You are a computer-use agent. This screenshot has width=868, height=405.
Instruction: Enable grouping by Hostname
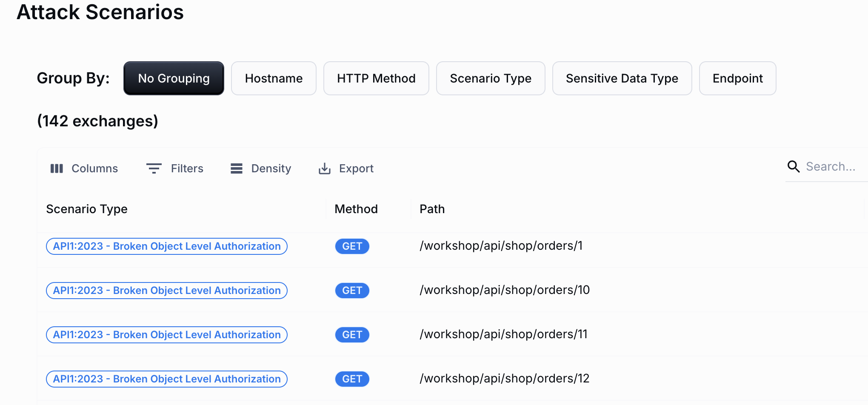click(x=274, y=78)
